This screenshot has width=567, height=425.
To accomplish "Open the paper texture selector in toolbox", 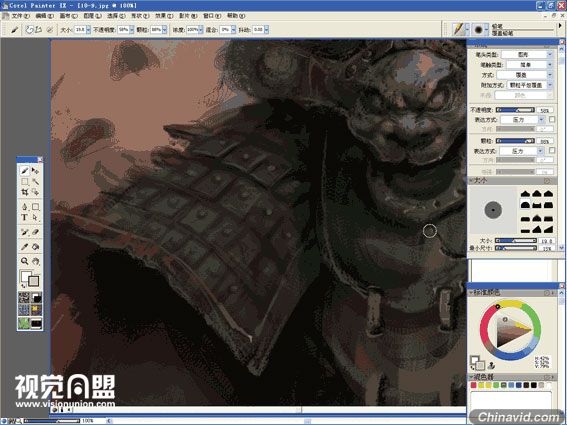I will [24, 298].
